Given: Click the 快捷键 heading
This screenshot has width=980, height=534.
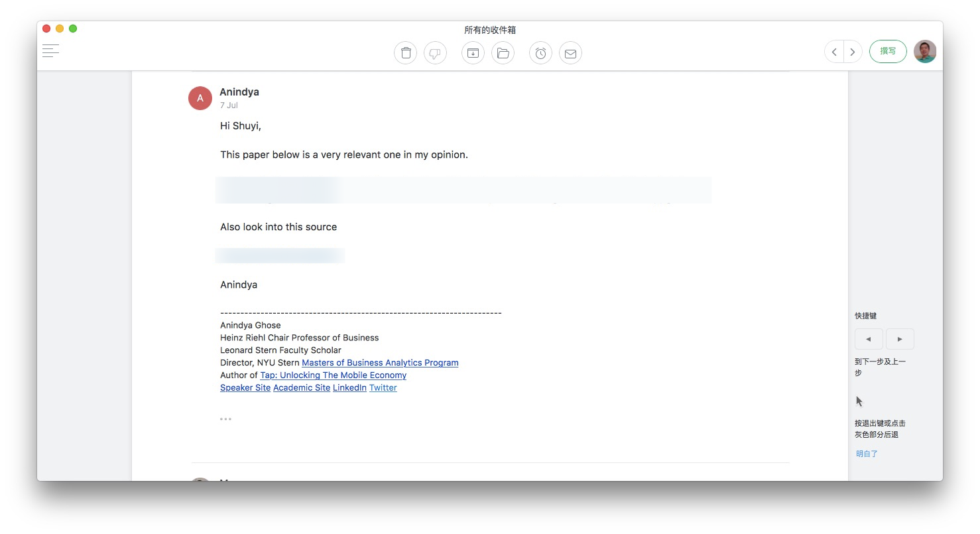Looking at the screenshot, I should point(866,316).
